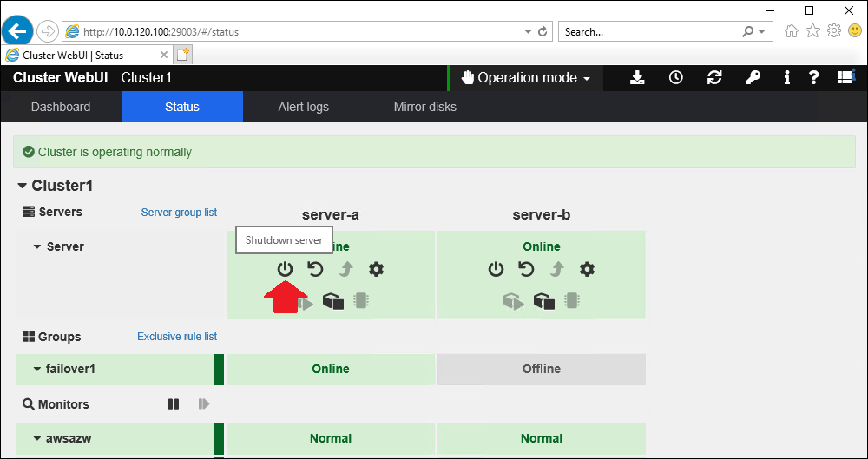Collapse the Cluster1 tree section

[23, 186]
